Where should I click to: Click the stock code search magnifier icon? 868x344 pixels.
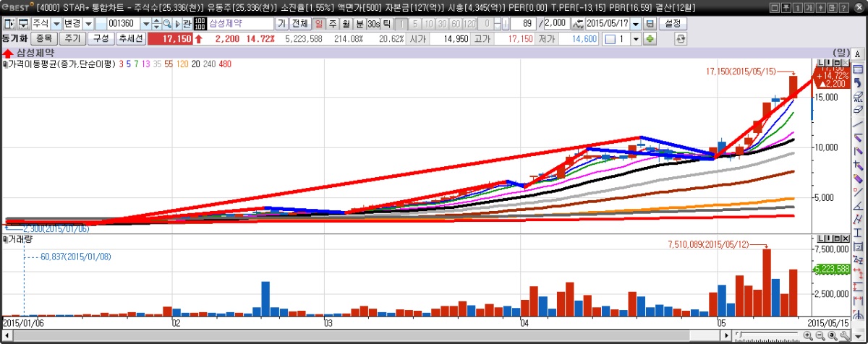(x=166, y=23)
